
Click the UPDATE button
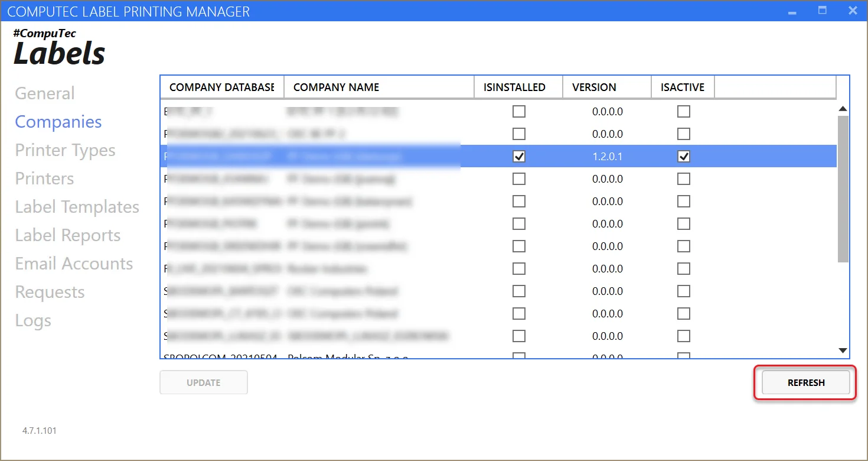tap(203, 382)
